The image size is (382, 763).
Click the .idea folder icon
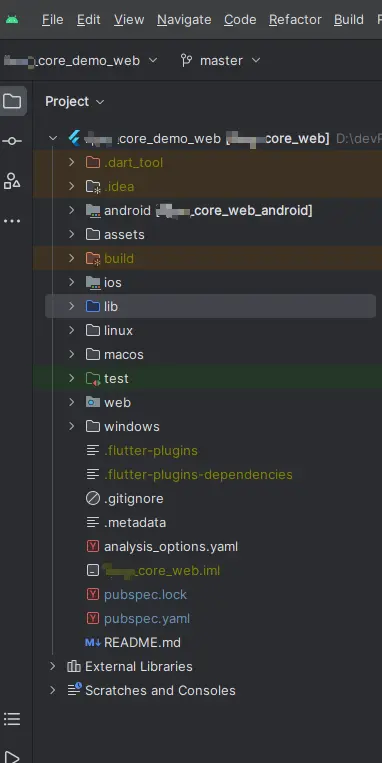(x=92, y=186)
